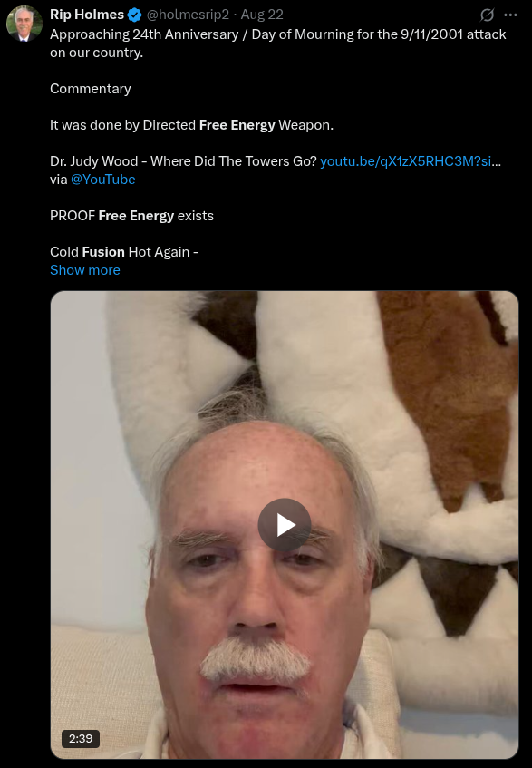Click the Dr. Judy Wood title text
Image resolution: width=532 pixels, height=768 pixels.
(x=184, y=161)
